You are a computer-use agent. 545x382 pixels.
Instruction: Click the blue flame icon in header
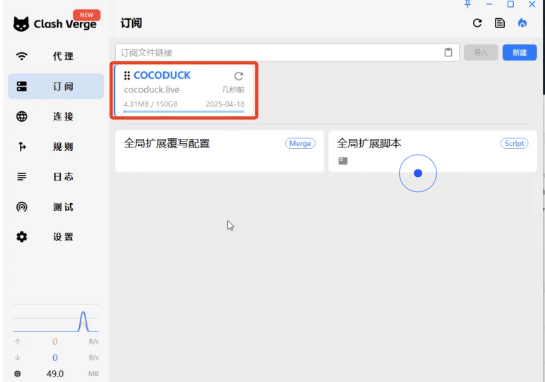tap(522, 23)
